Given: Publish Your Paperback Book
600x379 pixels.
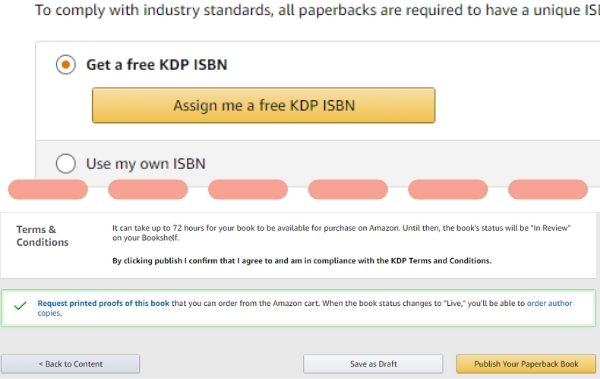Looking at the screenshot, I should [526, 364].
